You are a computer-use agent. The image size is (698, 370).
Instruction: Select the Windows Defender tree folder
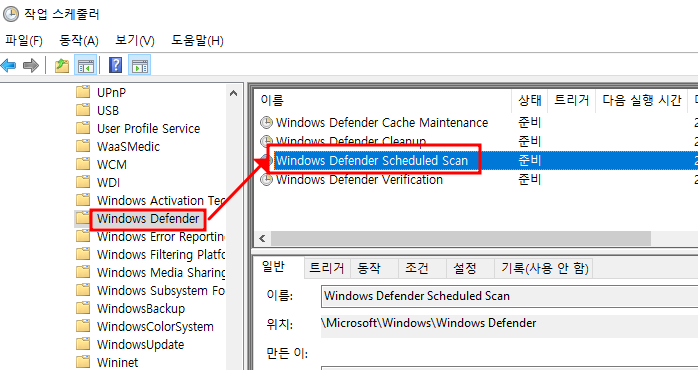point(148,219)
